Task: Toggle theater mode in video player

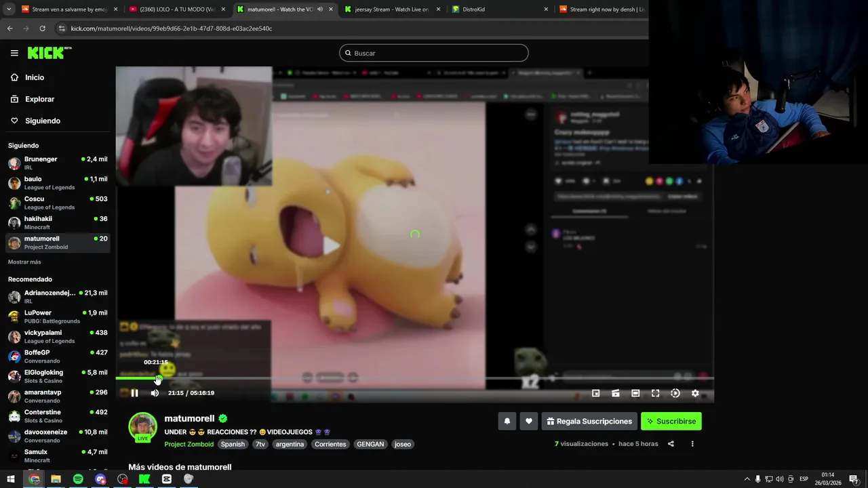Action: tap(635, 393)
